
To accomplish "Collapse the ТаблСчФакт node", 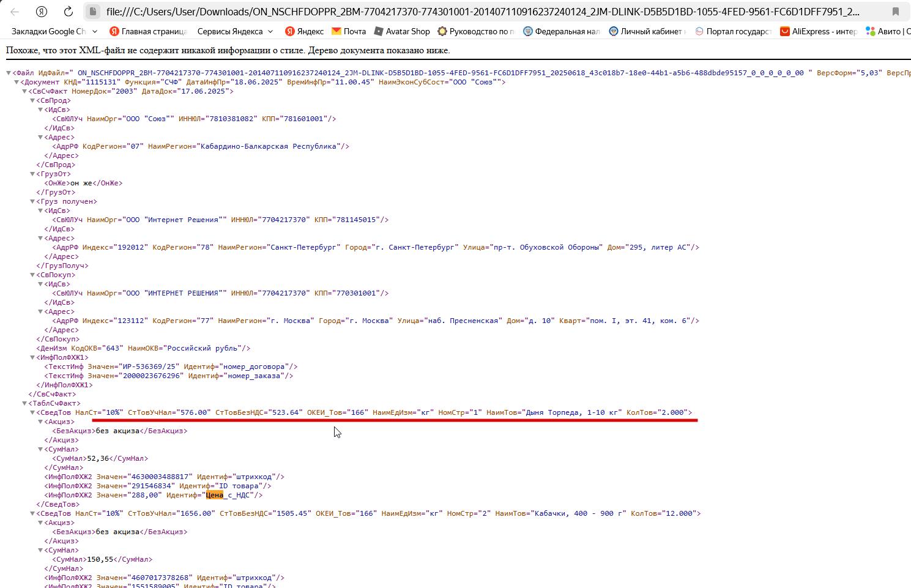I will coord(24,403).
